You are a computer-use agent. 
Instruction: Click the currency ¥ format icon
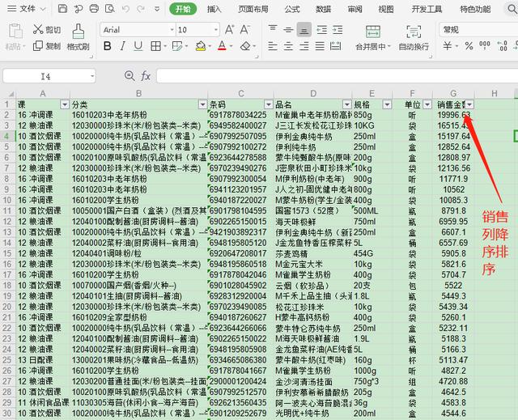point(447,46)
